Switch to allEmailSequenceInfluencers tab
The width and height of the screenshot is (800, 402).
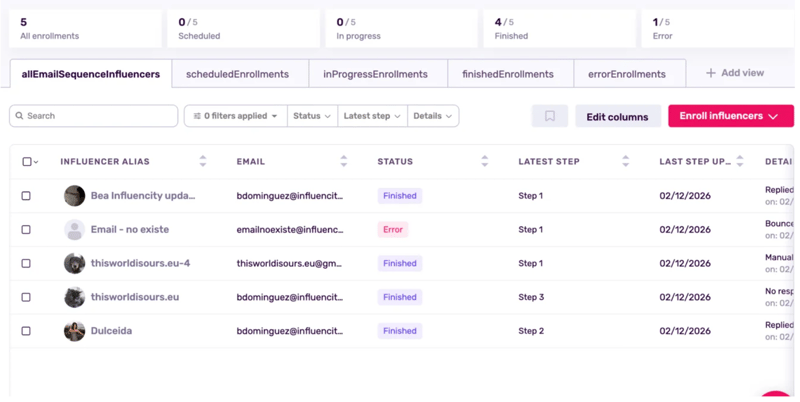(91, 74)
